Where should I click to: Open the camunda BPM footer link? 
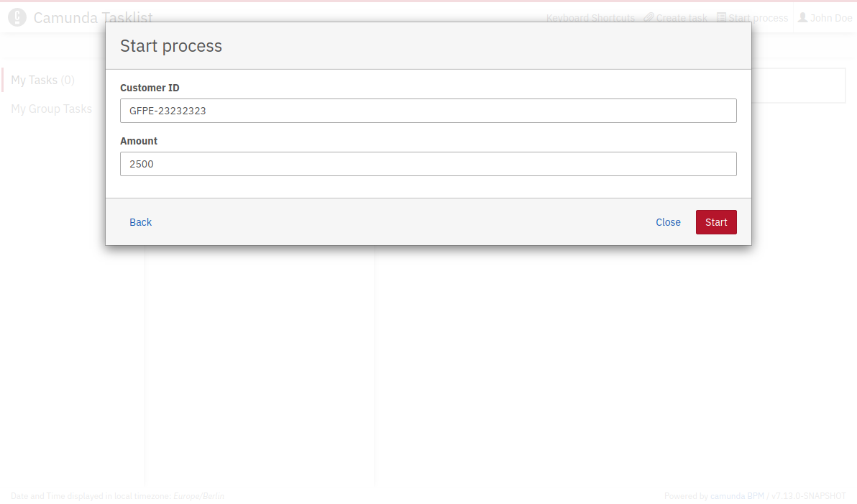(737, 496)
